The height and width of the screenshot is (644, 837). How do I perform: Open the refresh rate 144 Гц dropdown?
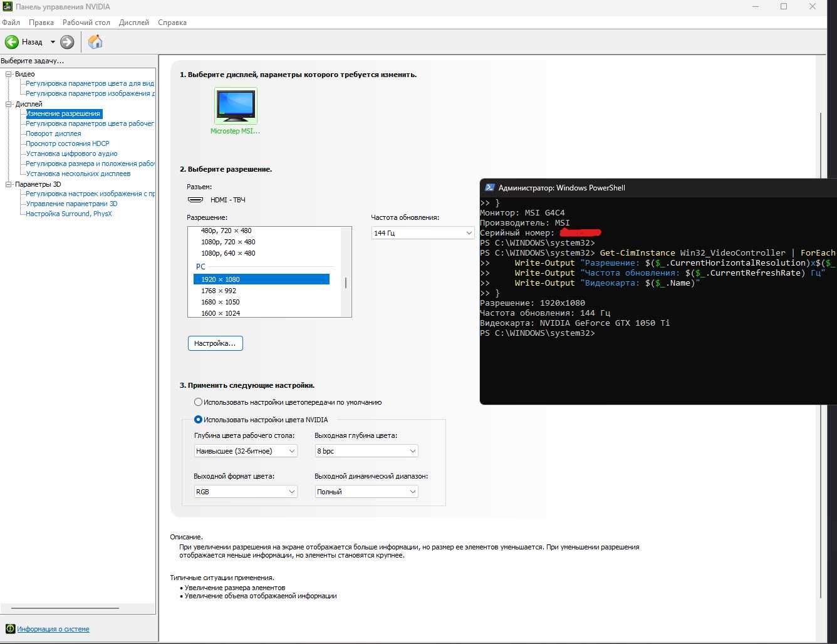click(x=423, y=233)
